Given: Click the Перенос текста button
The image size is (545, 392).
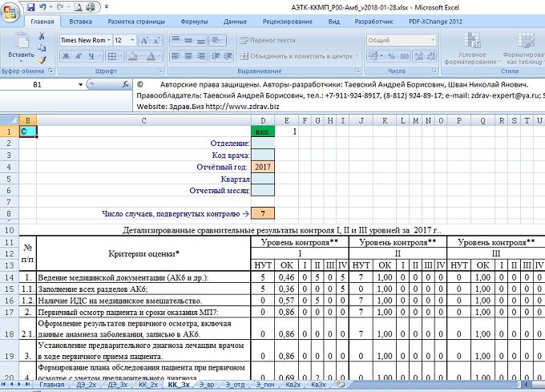Looking at the screenshot, I should pyautogui.click(x=268, y=40).
